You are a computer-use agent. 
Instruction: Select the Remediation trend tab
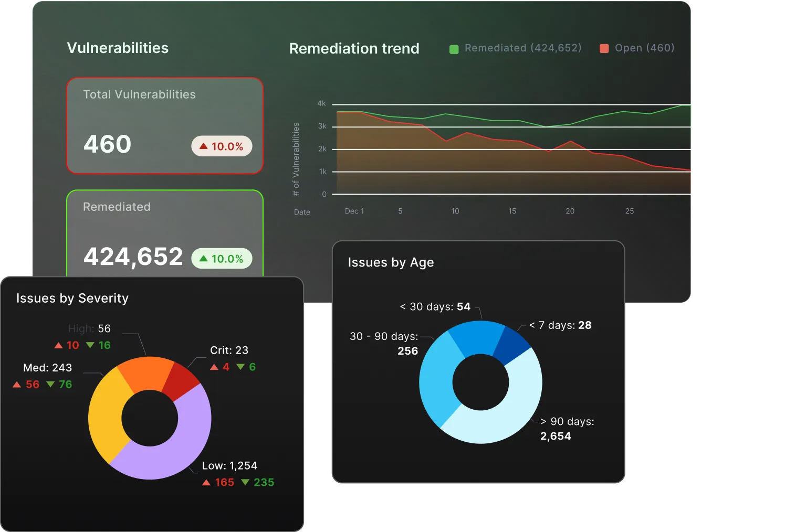pyautogui.click(x=354, y=48)
